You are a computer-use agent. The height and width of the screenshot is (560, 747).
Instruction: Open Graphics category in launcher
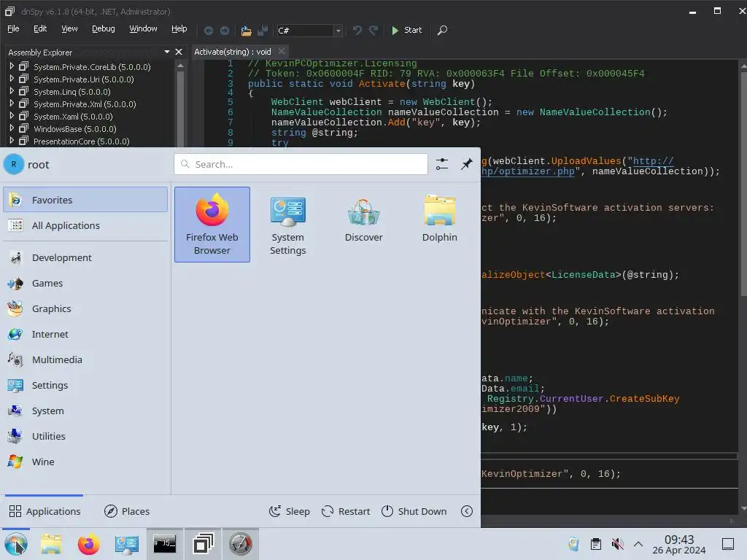[85, 309]
